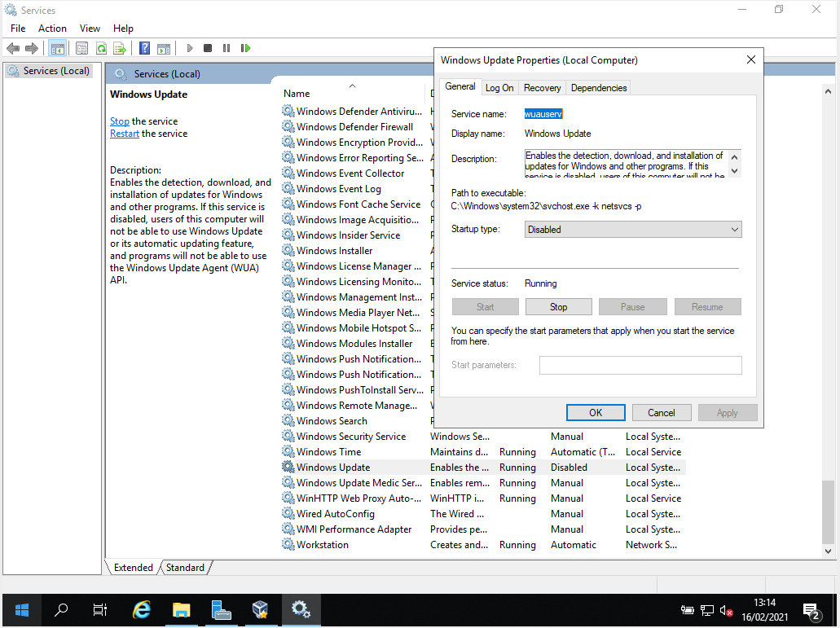Open the Action menu
Viewport: 840px width, 628px height.
click(x=51, y=28)
